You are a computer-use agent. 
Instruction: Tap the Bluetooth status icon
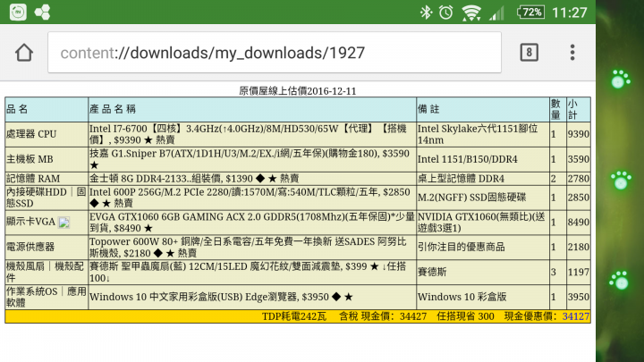coord(426,13)
